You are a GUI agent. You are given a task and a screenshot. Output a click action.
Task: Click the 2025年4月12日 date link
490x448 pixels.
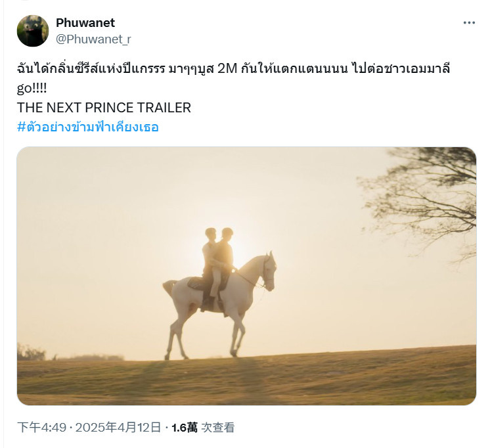(x=118, y=428)
